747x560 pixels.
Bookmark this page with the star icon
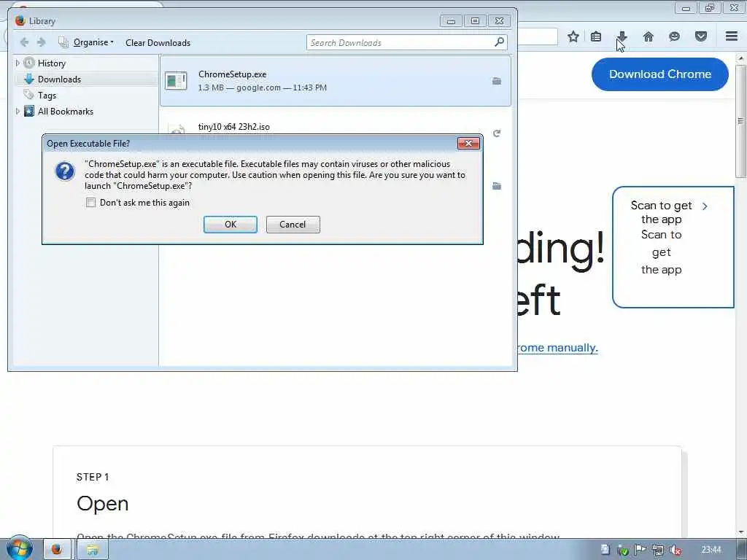tap(573, 36)
